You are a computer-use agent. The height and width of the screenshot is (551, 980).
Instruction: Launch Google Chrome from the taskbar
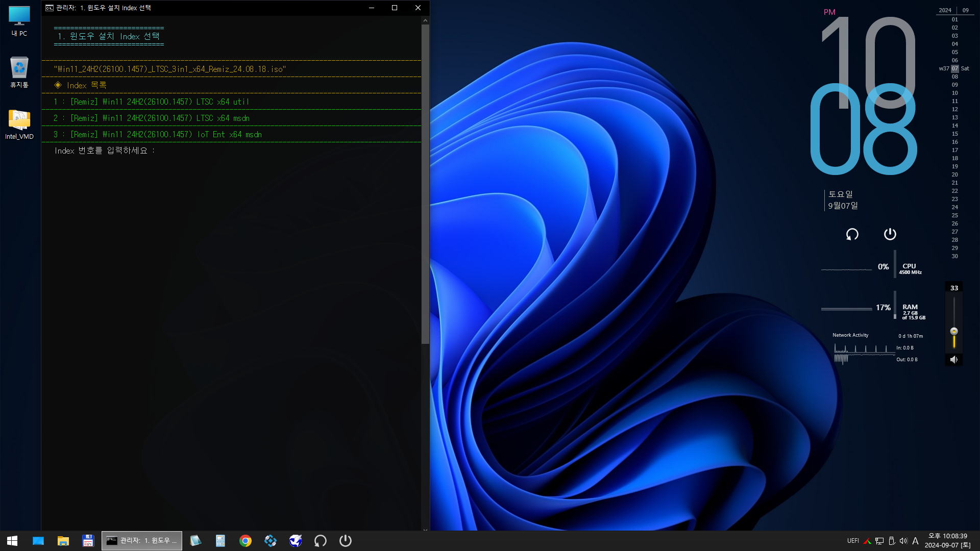pyautogui.click(x=246, y=541)
